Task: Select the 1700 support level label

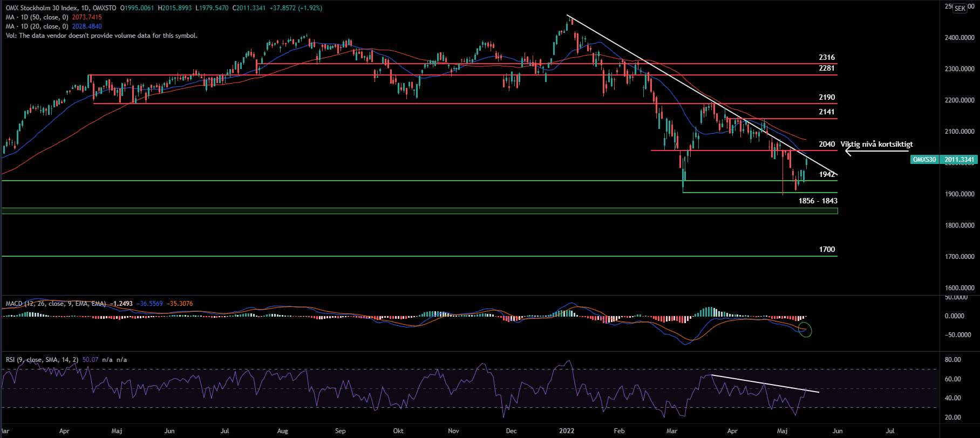Action: click(826, 249)
